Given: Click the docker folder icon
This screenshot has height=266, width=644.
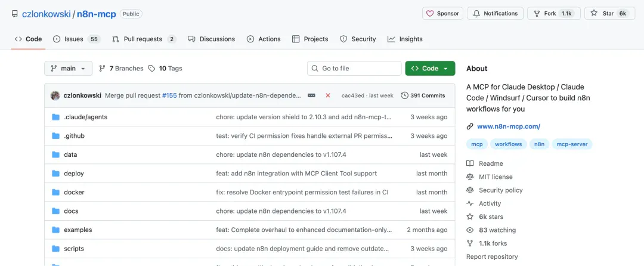Looking at the screenshot, I should pyautogui.click(x=56, y=192).
